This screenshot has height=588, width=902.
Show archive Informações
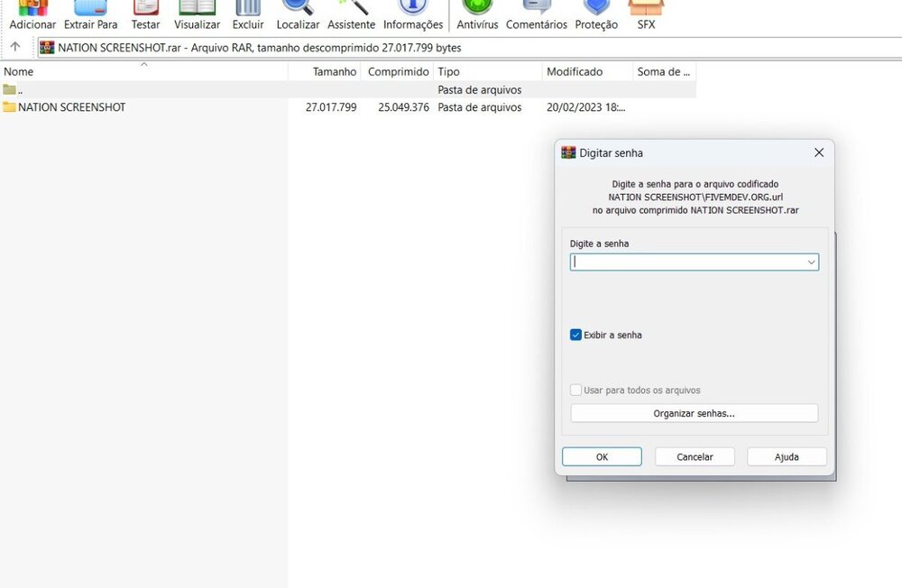(x=413, y=13)
